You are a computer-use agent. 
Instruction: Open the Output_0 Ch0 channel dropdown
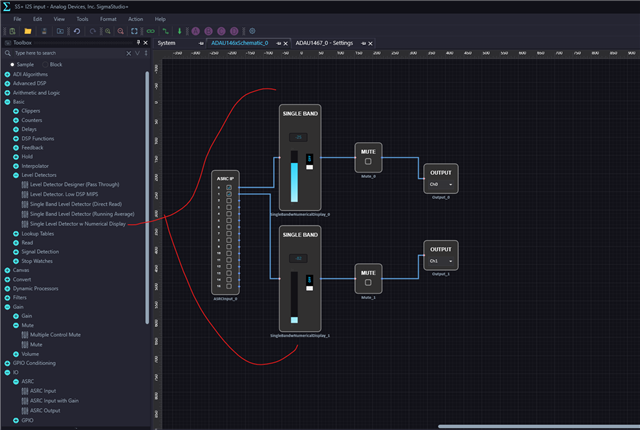pos(441,184)
